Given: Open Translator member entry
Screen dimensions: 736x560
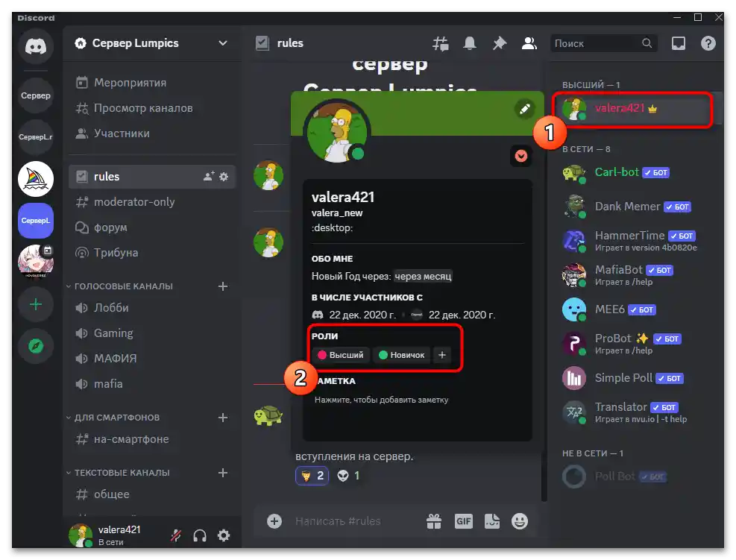Looking at the screenshot, I should click(x=638, y=412).
